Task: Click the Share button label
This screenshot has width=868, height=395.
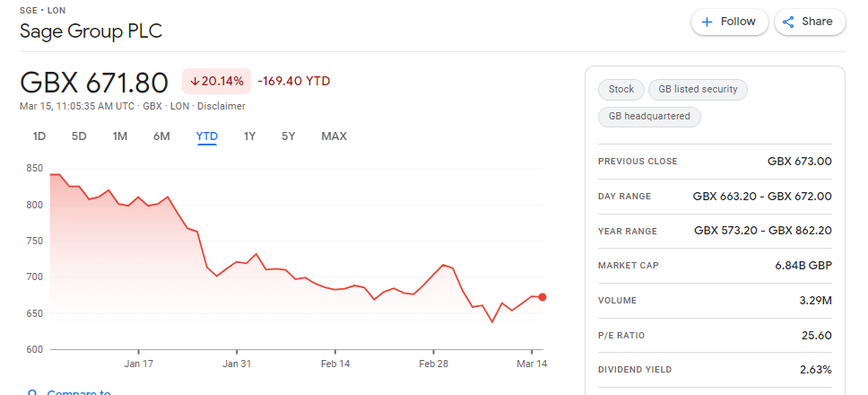Action: click(x=817, y=22)
